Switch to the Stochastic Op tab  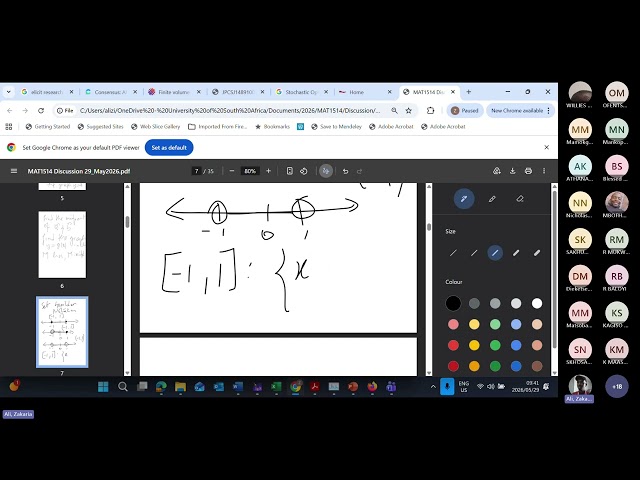click(x=301, y=92)
